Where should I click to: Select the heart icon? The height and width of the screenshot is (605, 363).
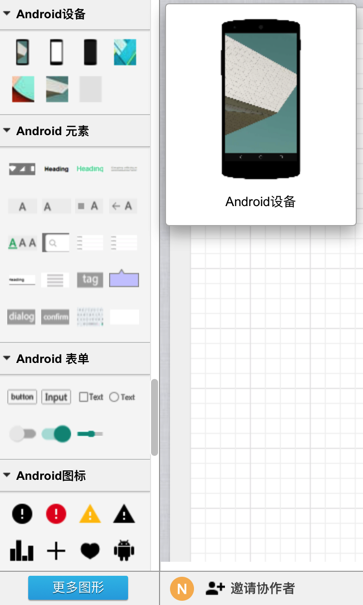[x=90, y=551]
